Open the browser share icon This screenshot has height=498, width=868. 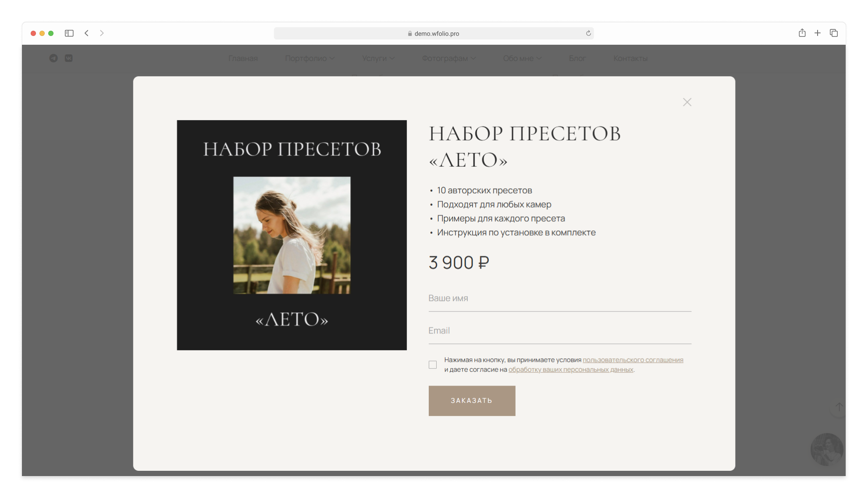point(802,33)
